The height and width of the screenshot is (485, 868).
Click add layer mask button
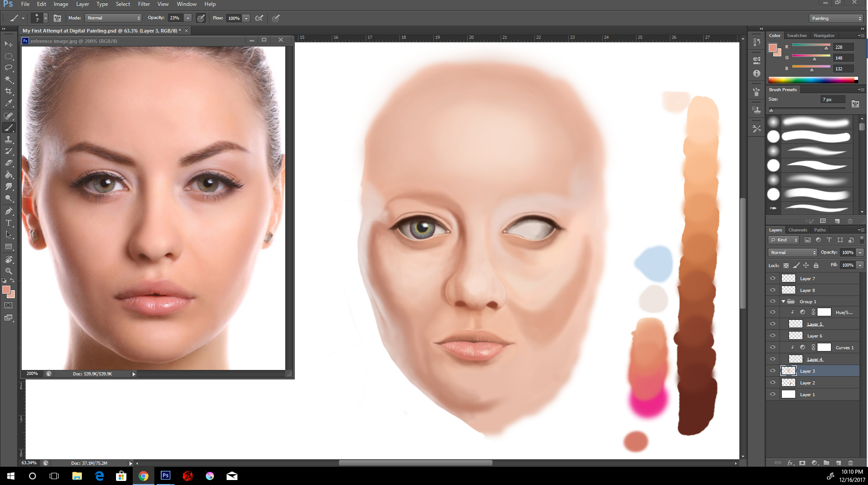tap(802, 463)
